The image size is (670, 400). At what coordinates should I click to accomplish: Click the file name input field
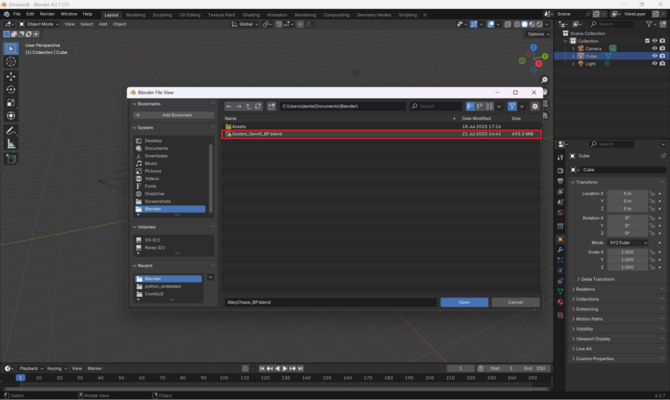[330, 302]
